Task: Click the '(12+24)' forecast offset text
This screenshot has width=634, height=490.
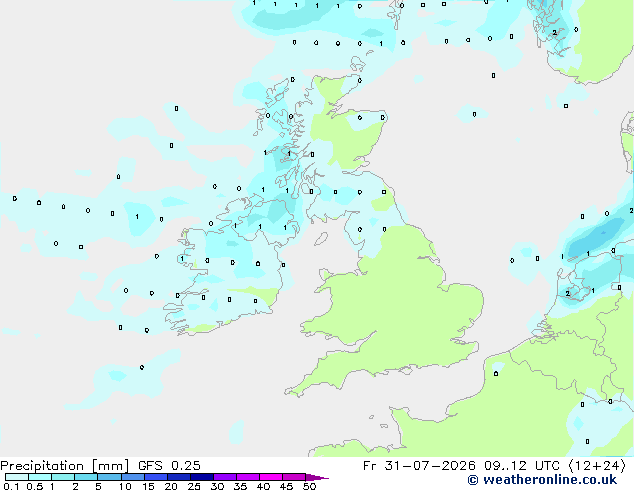Action: coord(597,466)
